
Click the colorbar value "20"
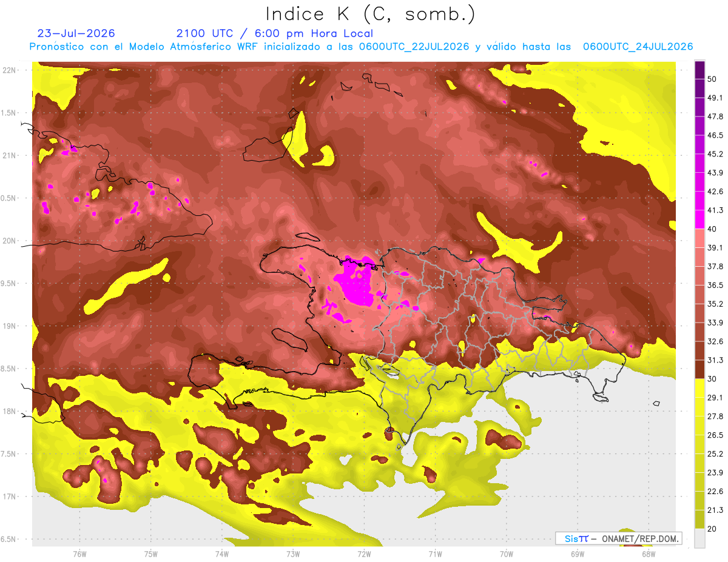[713, 529]
